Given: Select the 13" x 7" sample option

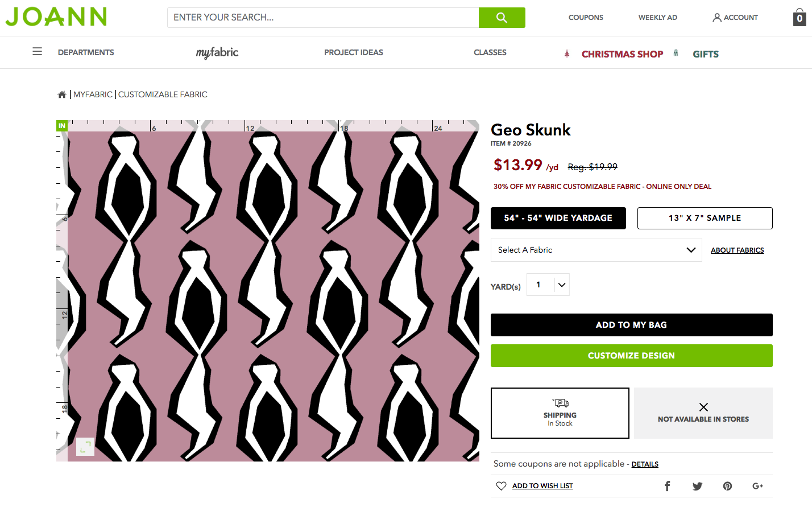Looking at the screenshot, I should pyautogui.click(x=705, y=218).
